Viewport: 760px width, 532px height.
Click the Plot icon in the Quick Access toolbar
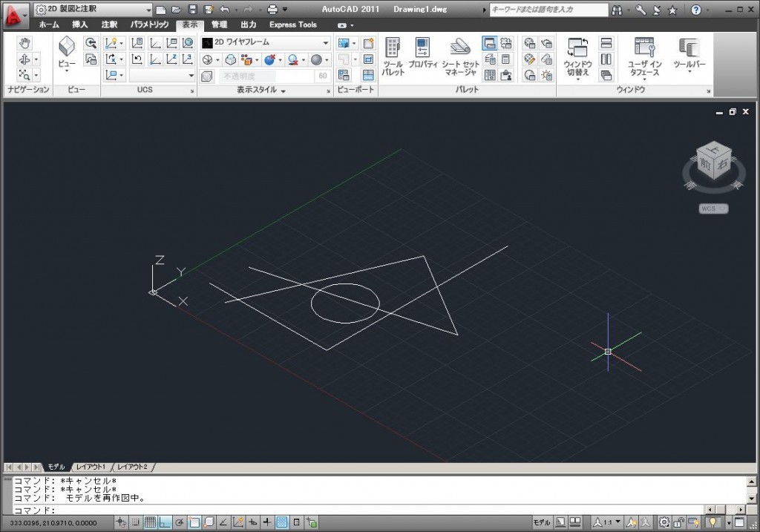pos(272,9)
